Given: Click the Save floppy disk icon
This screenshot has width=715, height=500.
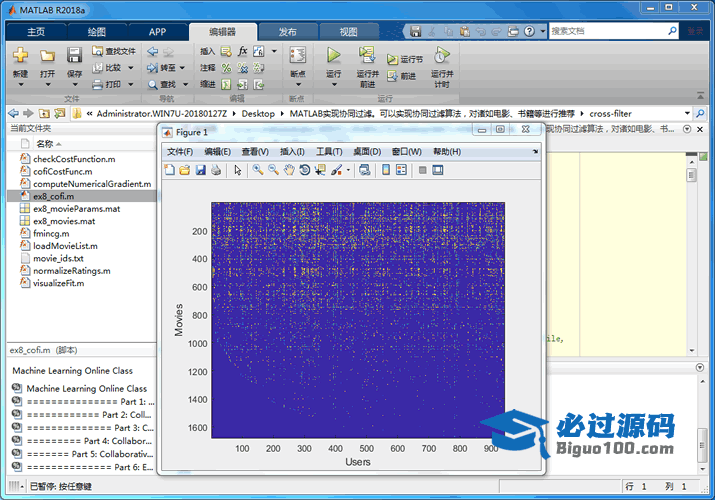Looking at the screenshot, I should 74,55.
